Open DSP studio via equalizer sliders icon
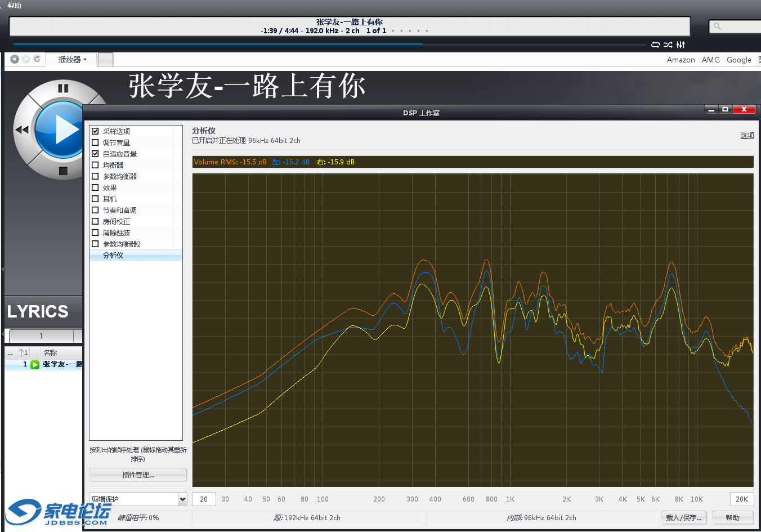761x532 pixels. (681, 44)
